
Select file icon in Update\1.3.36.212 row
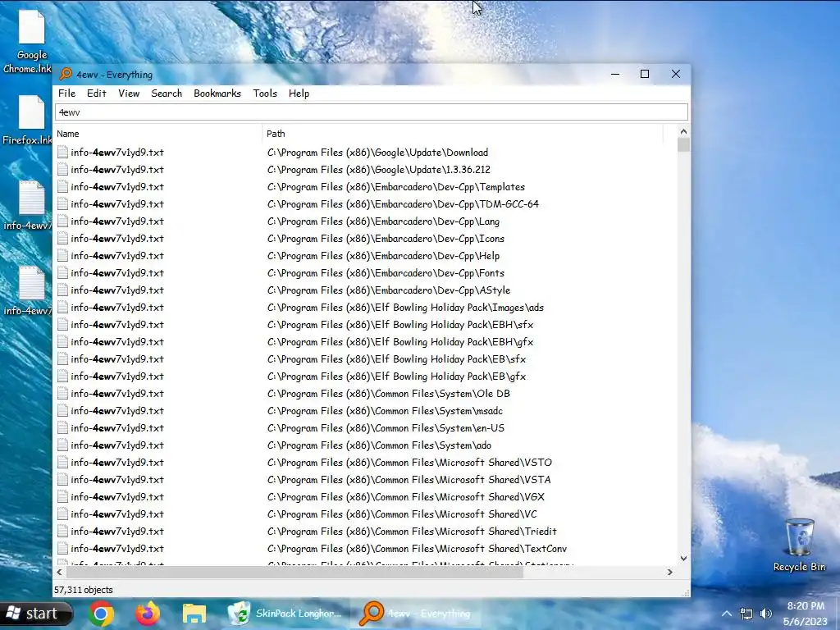click(62, 169)
